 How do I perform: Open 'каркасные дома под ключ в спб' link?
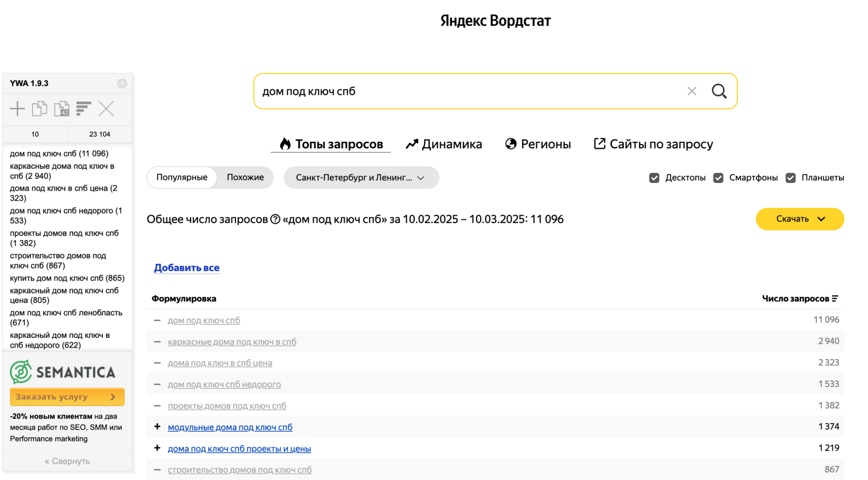(x=232, y=342)
